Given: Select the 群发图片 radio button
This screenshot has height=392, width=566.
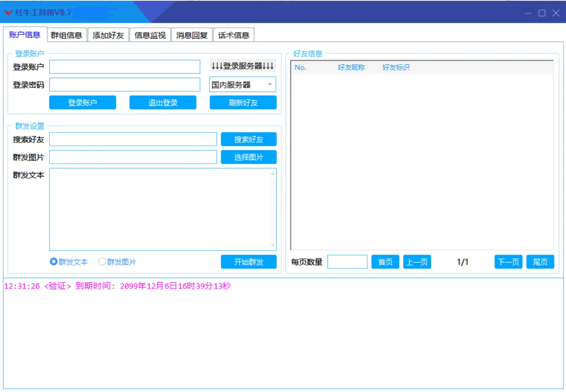Looking at the screenshot, I should [117, 262].
